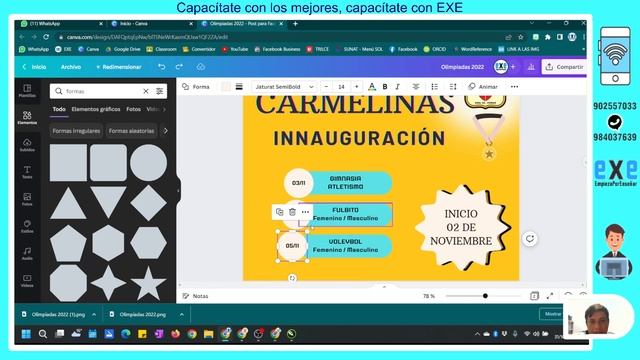Expand more element tabs with chevron
The width and height of the screenshot is (640, 360).
164,109
